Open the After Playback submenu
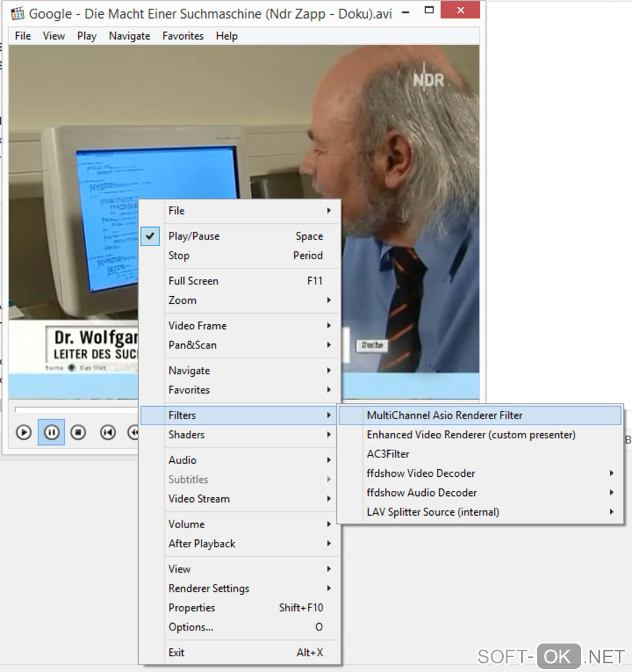The height and width of the screenshot is (672, 632). pyautogui.click(x=240, y=544)
